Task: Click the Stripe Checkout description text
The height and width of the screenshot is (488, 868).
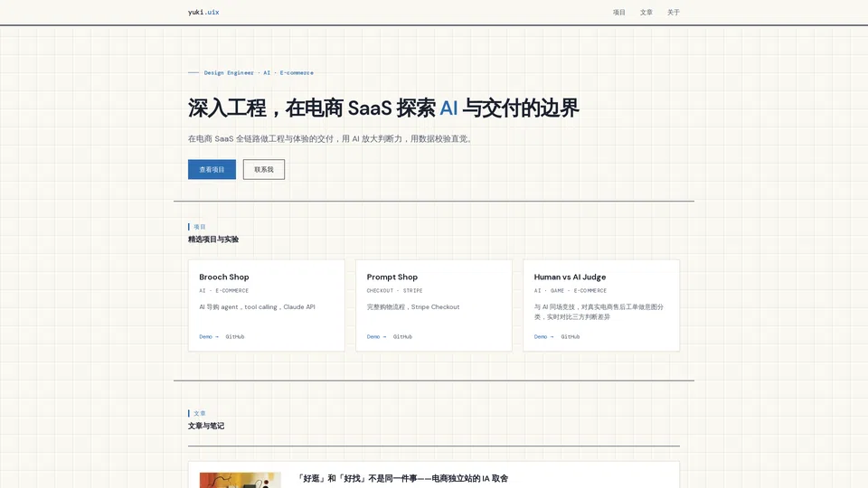Action: [413, 306]
